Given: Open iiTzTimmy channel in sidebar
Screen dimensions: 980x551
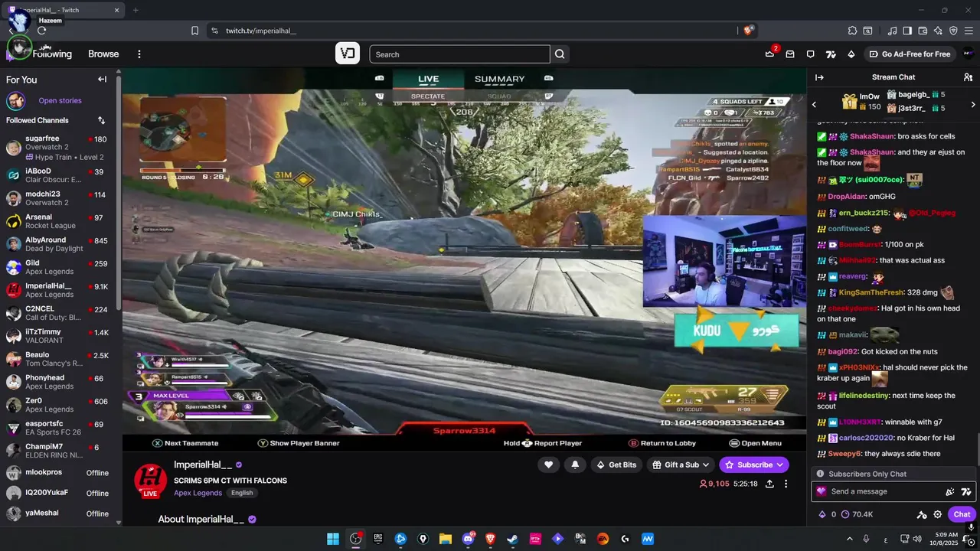Looking at the screenshot, I should pyautogui.click(x=59, y=336).
